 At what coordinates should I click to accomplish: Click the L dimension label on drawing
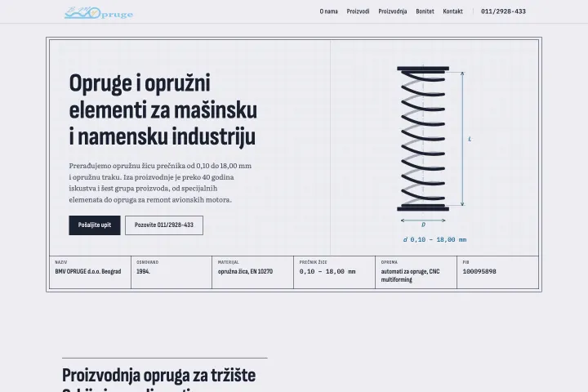click(x=470, y=139)
